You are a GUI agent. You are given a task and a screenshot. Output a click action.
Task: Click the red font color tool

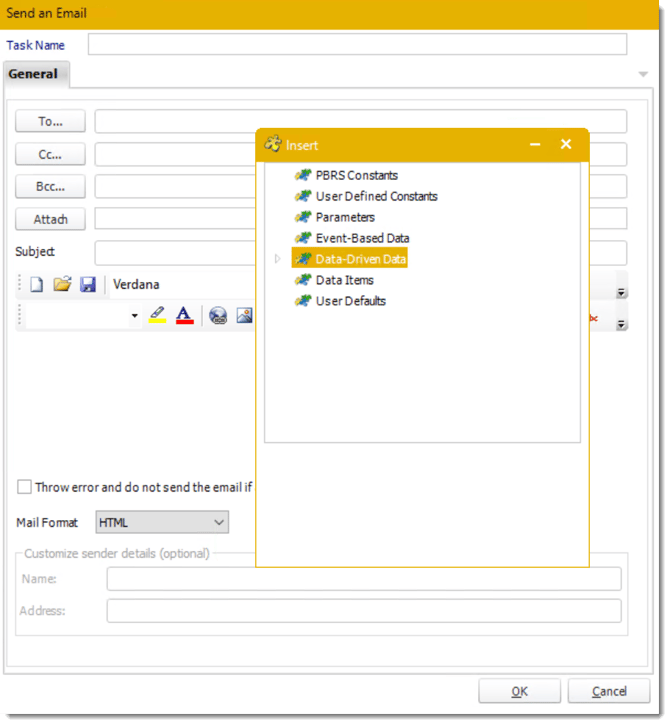(x=184, y=315)
